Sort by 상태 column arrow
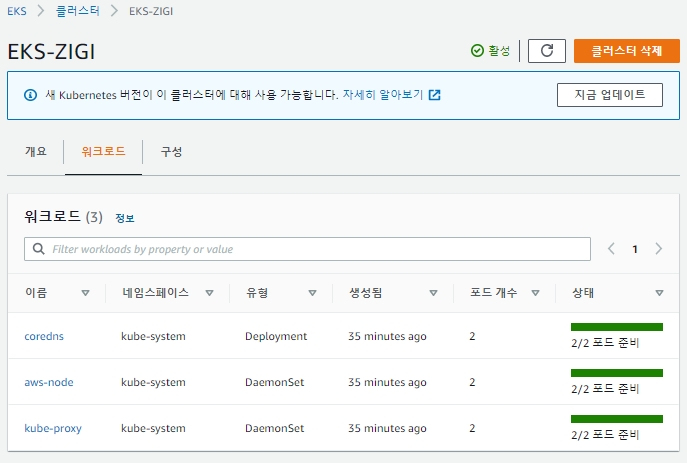Viewport: 687px width, 463px height. coord(659,293)
